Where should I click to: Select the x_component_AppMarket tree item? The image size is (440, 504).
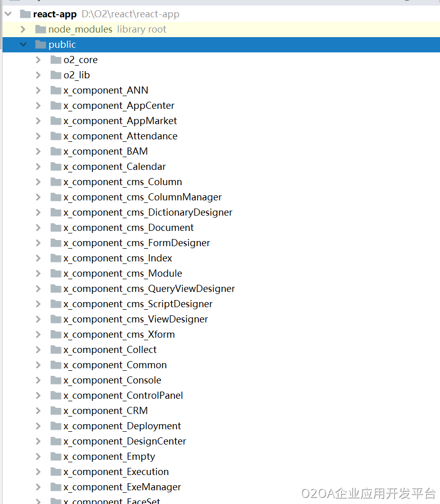tap(120, 121)
